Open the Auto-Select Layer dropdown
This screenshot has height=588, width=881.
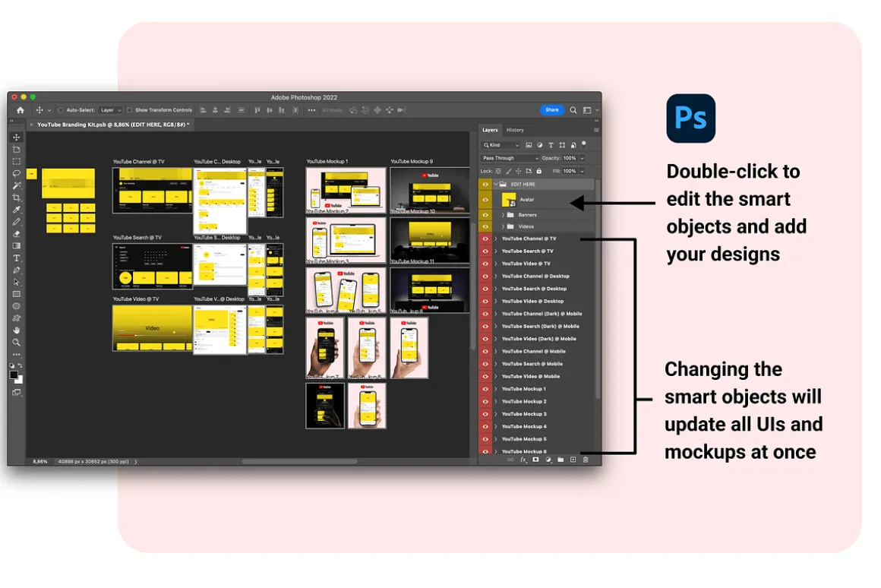click(x=111, y=110)
